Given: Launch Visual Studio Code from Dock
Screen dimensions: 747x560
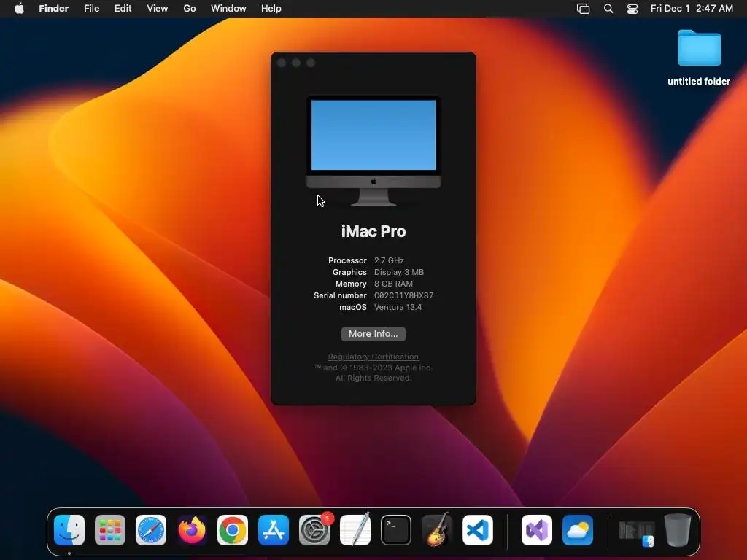Looking at the screenshot, I should point(478,530).
